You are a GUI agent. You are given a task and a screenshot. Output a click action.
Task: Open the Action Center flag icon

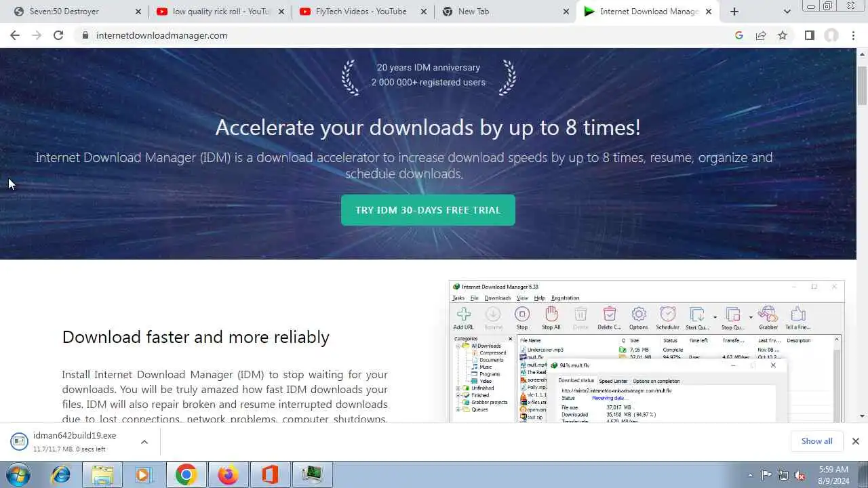(x=766, y=475)
